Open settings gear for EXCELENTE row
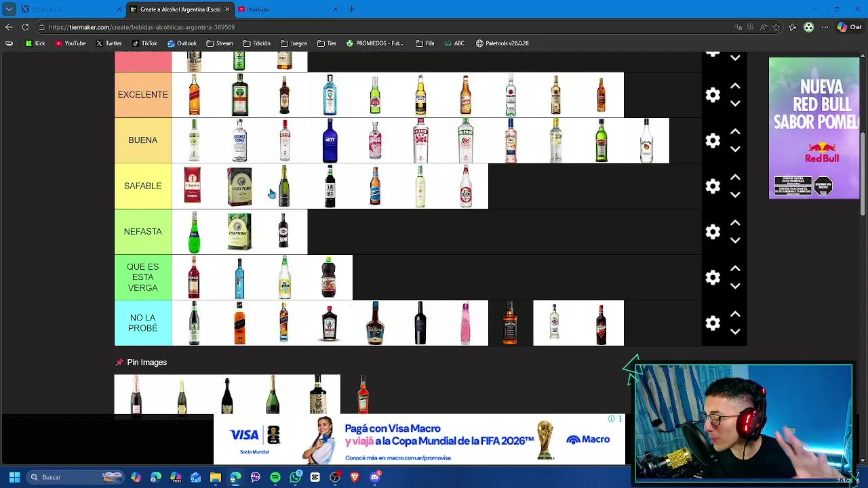The image size is (868, 488). (713, 95)
